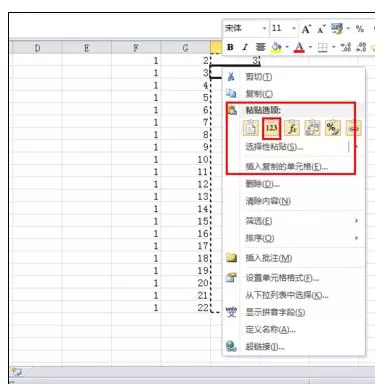This screenshot has height=384, width=375.
Task: Select the Paste Formulas fx option
Action: (x=292, y=128)
